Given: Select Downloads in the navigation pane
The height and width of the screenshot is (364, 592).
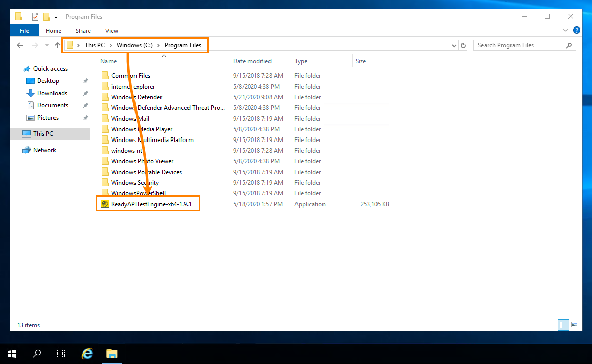Looking at the screenshot, I should [x=52, y=93].
